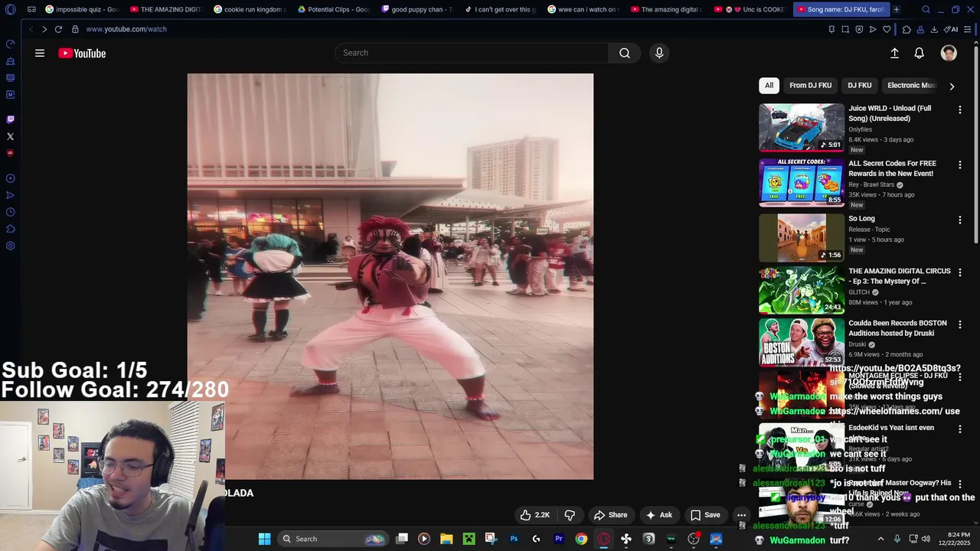Viewport: 980px width, 551px height.
Task: Show more filter chips with the right arrow
Action: tap(952, 86)
